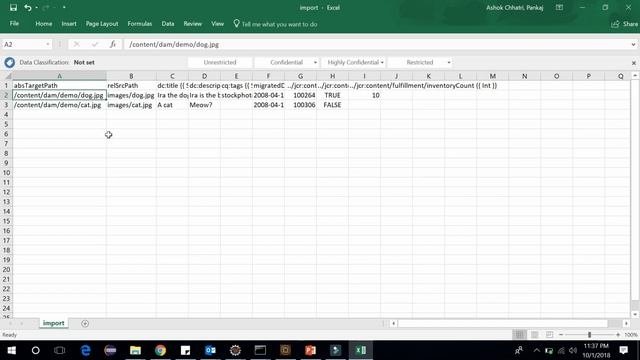Open the File menu
Screen dimensions: 640x360
point(14,24)
